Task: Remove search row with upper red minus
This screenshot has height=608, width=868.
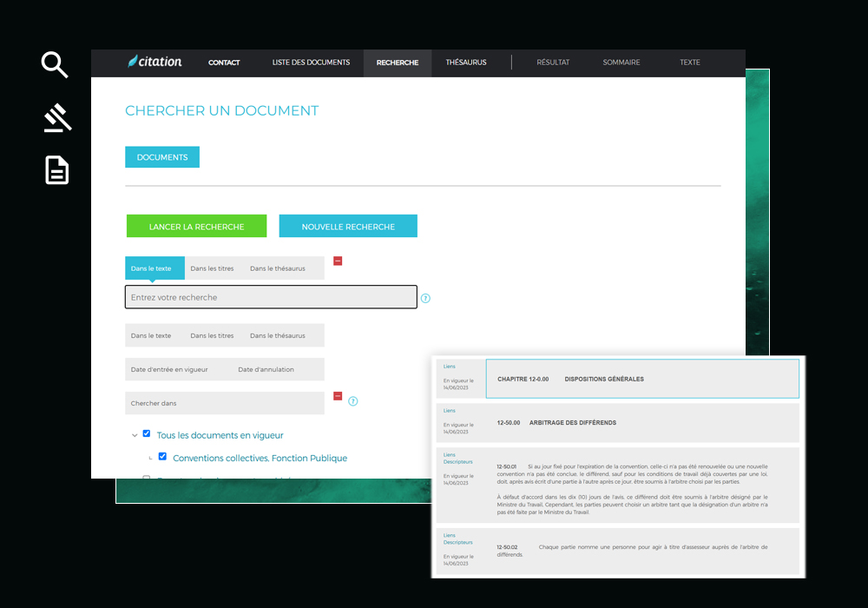Action: pos(338,261)
